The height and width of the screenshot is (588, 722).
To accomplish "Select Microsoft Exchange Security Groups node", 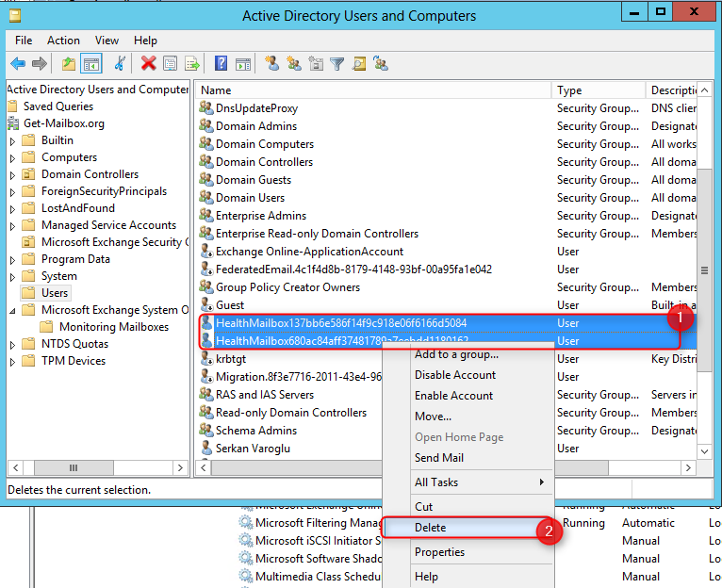I will pyautogui.click(x=115, y=242).
